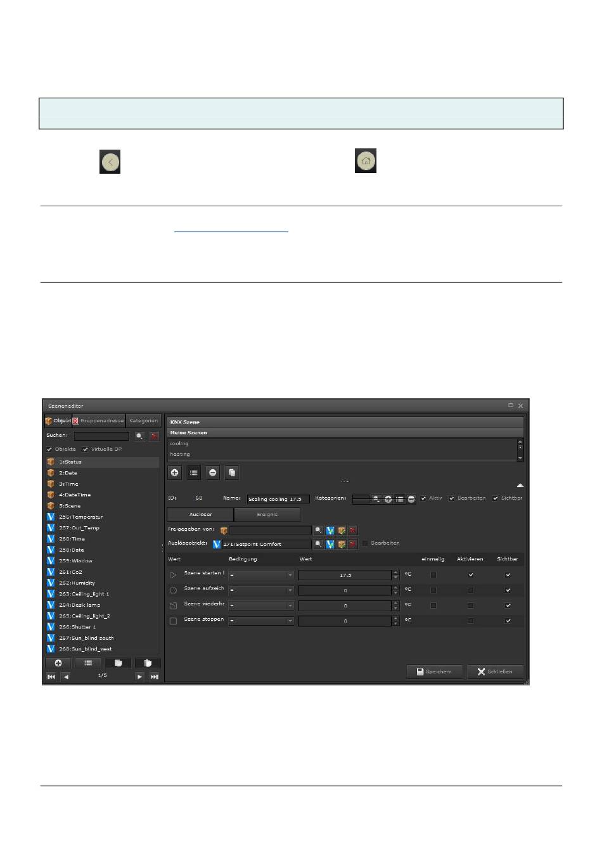Copy scene with the duplicate icon

[x=232, y=473]
